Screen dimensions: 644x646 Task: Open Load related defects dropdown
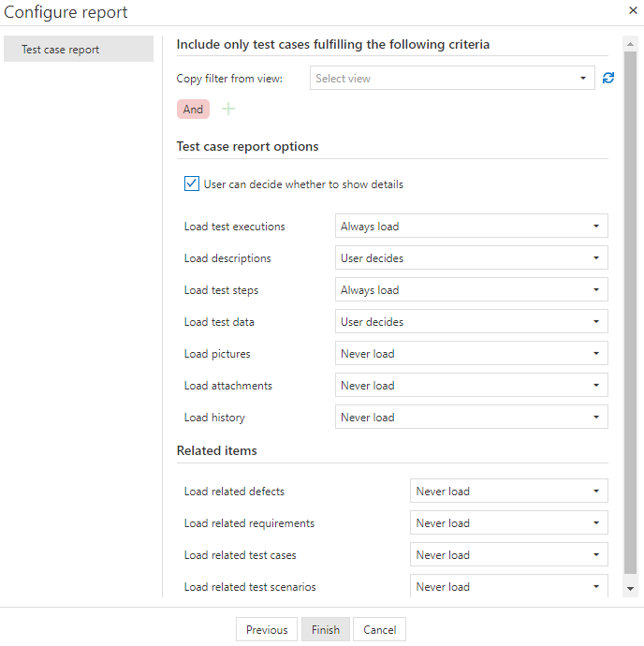pos(508,492)
